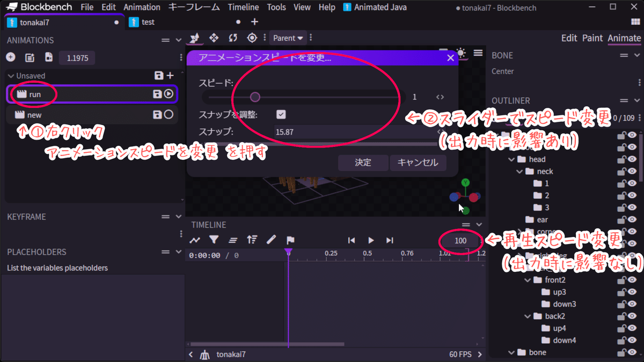Click キャンセル to close the dialog

[418, 162]
